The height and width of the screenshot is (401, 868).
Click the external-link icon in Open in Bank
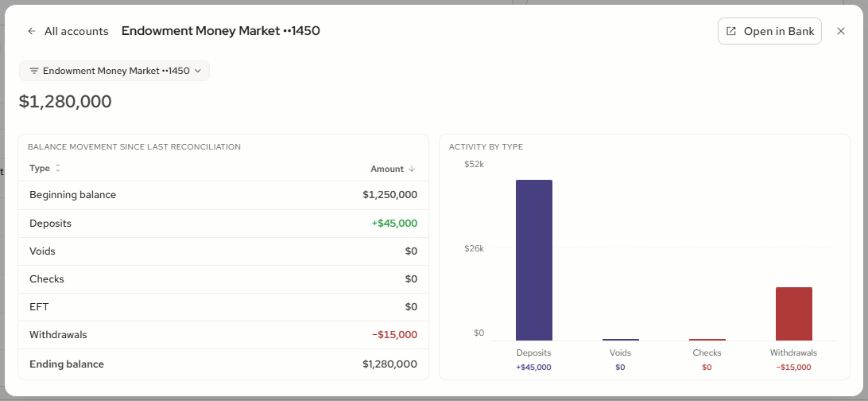coord(730,31)
